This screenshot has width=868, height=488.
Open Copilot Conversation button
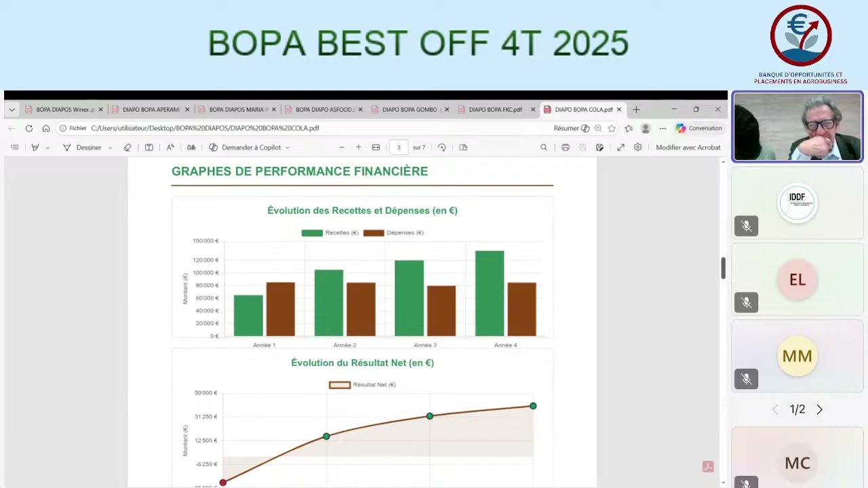click(699, 128)
